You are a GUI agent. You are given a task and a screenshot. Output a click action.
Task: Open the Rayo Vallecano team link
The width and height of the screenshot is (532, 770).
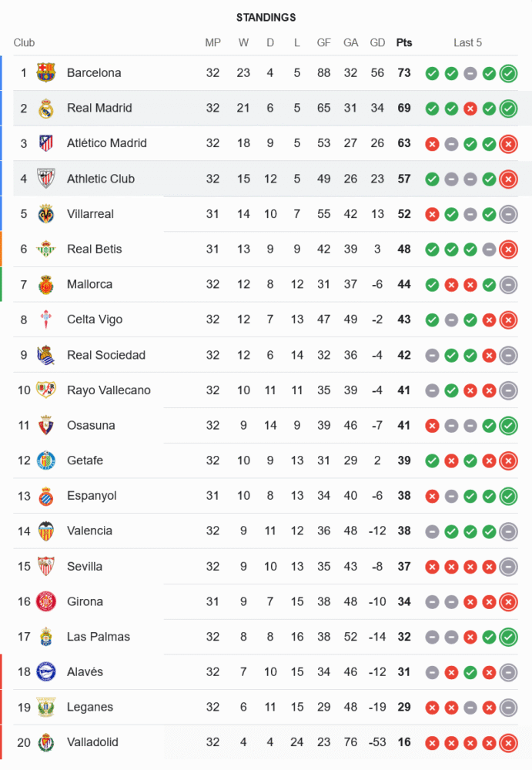coord(109,390)
